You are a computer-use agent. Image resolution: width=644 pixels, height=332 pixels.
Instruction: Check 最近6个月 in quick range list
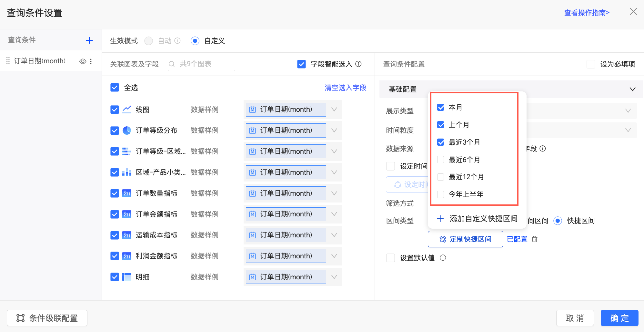click(x=441, y=160)
